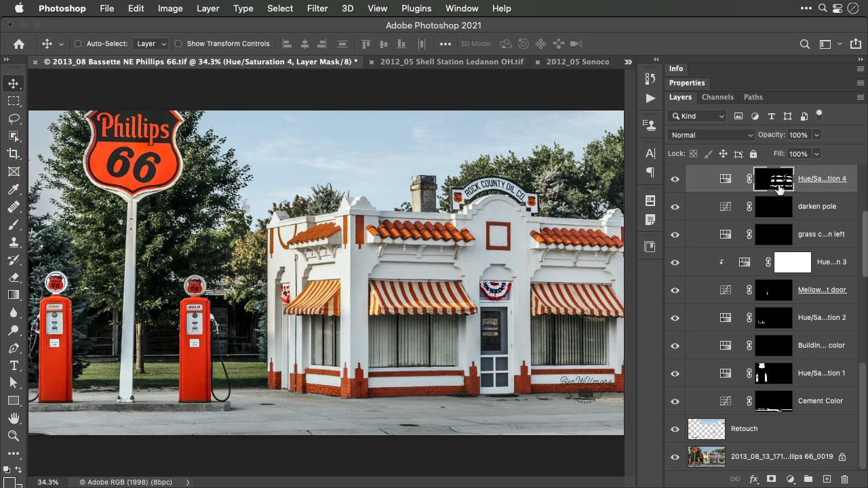The height and width of the screenshot is (488, 868).
Task: Enable Show Transform Controls checkbox
Action: tap(178, 44)
